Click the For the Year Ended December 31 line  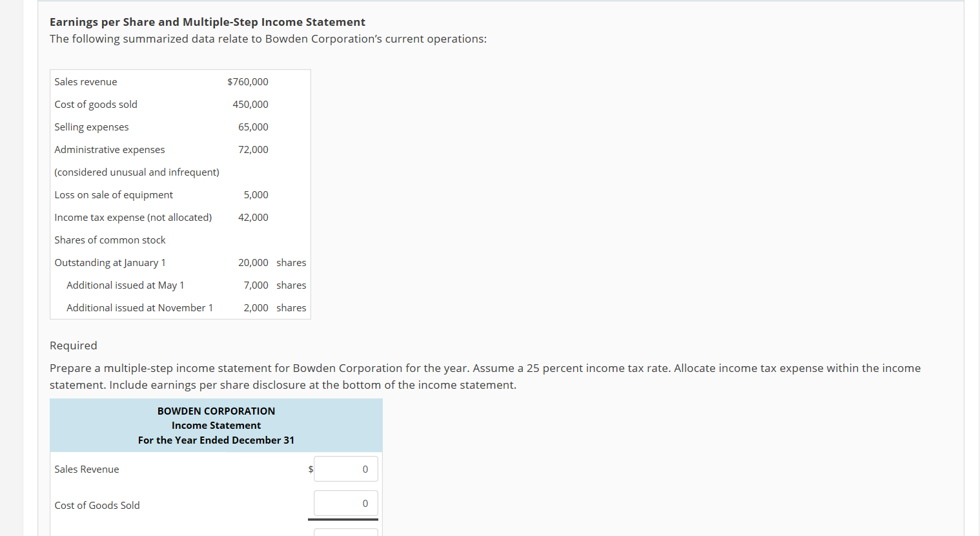click(216, 440)
